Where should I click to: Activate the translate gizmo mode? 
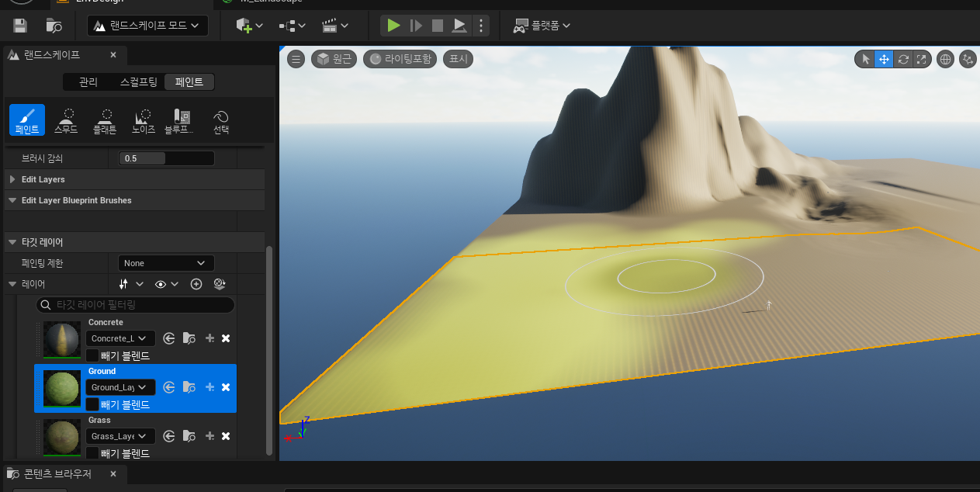pos(884,59)
